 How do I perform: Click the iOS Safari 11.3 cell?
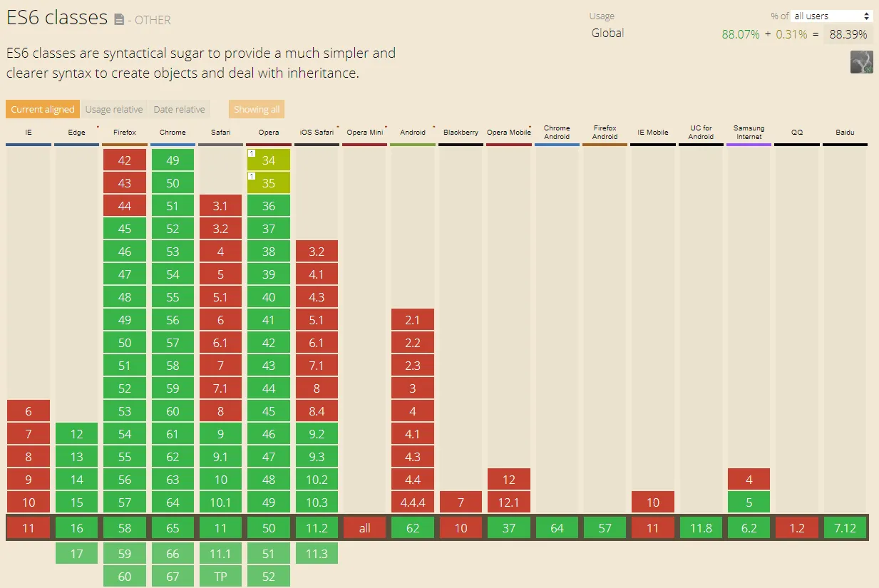(317, 554)
